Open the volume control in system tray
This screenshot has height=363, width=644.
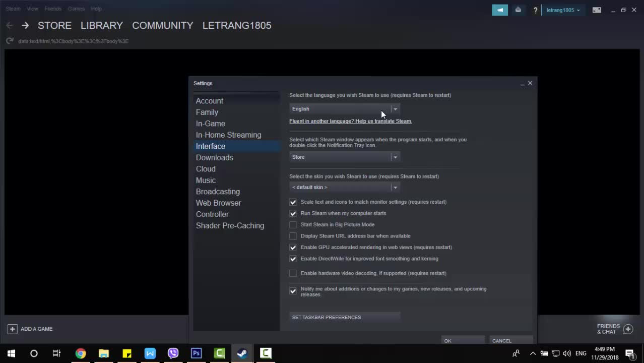click(x=567, y=353)
